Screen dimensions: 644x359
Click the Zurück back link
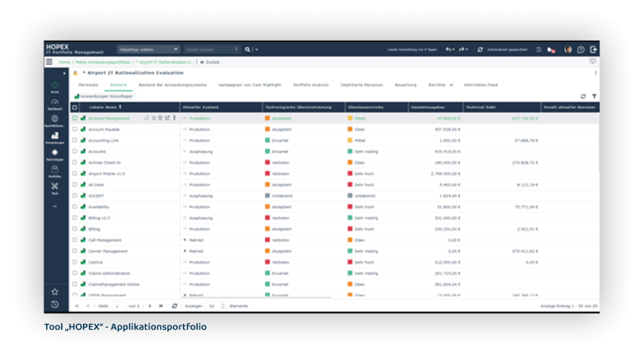(x=210, y=62)
